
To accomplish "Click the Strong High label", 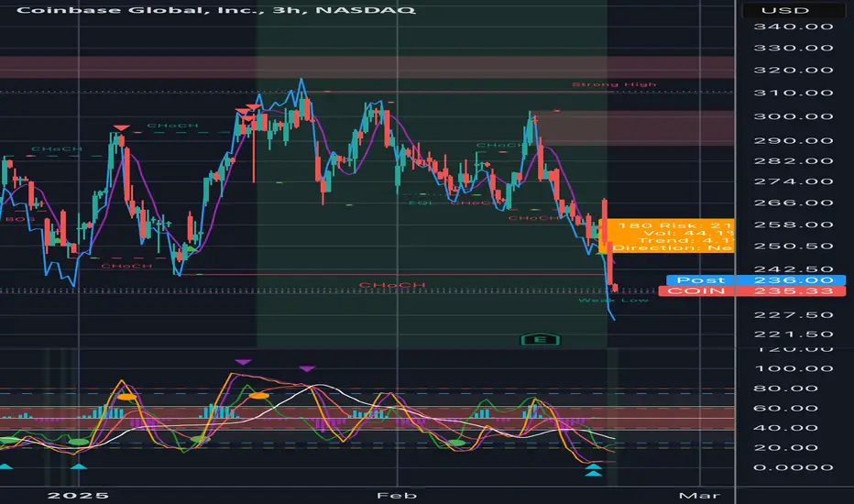I will [614, 84].
